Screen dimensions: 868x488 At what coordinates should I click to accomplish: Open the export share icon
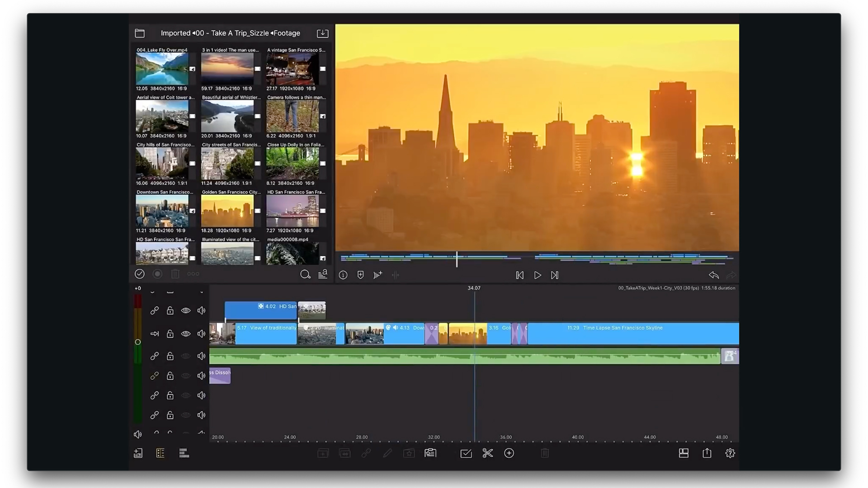click(x=707, y=453)
